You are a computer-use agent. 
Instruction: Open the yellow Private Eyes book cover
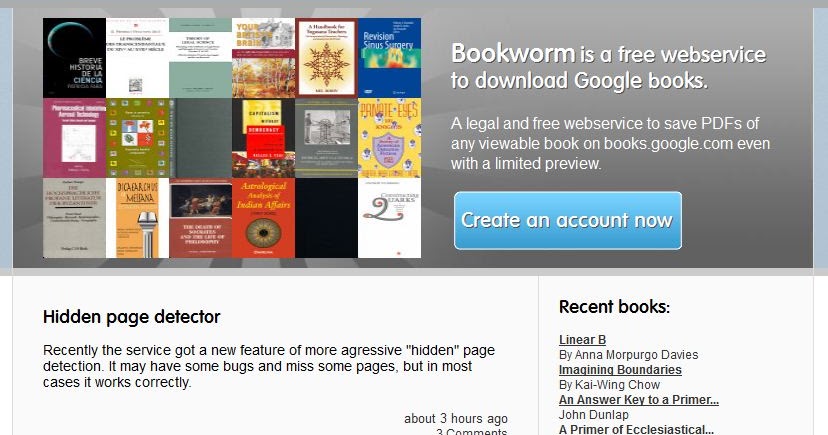[390, 138]
